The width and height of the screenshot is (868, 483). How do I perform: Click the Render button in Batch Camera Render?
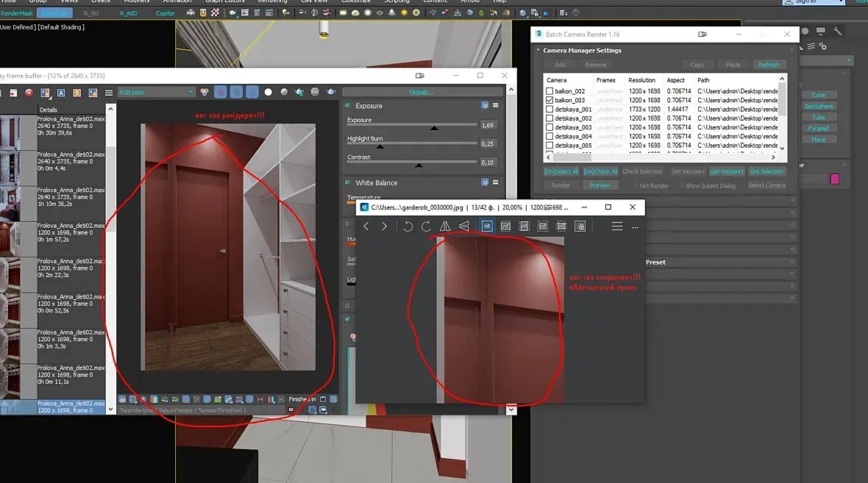click(561, 185)
